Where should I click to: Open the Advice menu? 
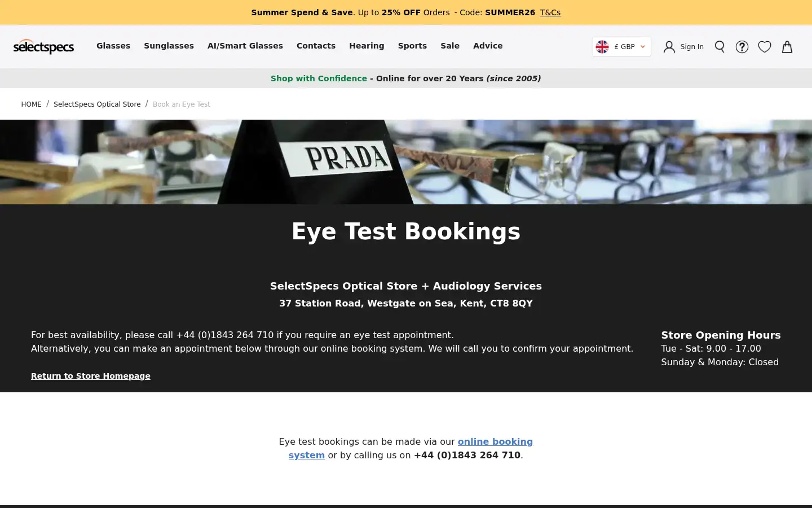click(x=488, y=46)
